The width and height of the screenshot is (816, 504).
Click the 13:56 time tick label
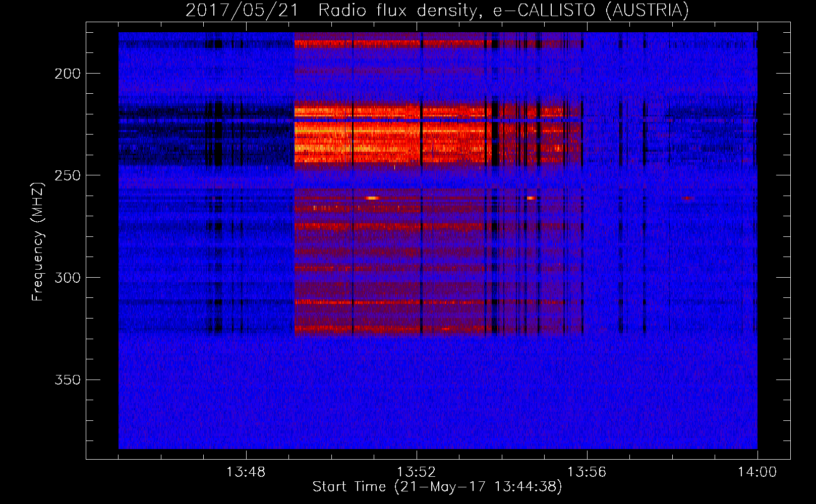click(587, 472)
